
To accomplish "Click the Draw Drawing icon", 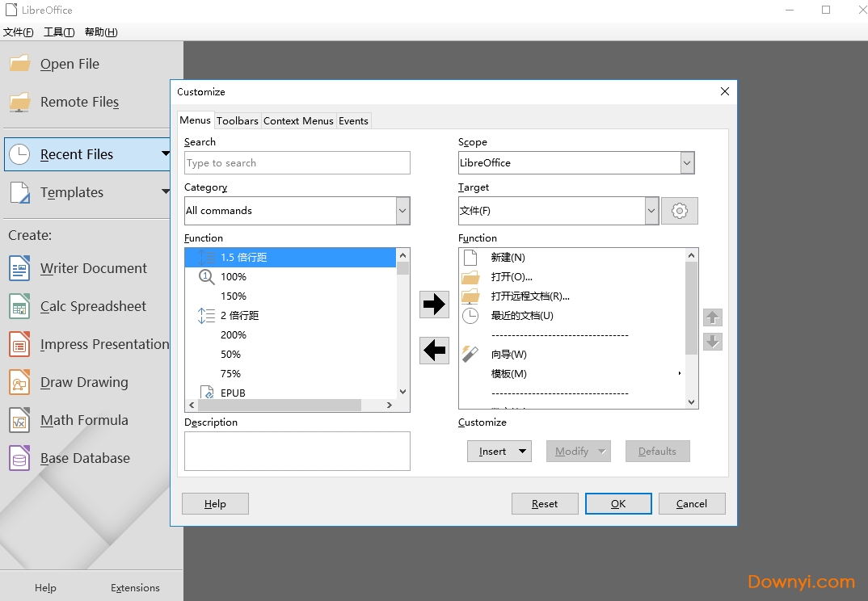I will (x=19, y=382).
